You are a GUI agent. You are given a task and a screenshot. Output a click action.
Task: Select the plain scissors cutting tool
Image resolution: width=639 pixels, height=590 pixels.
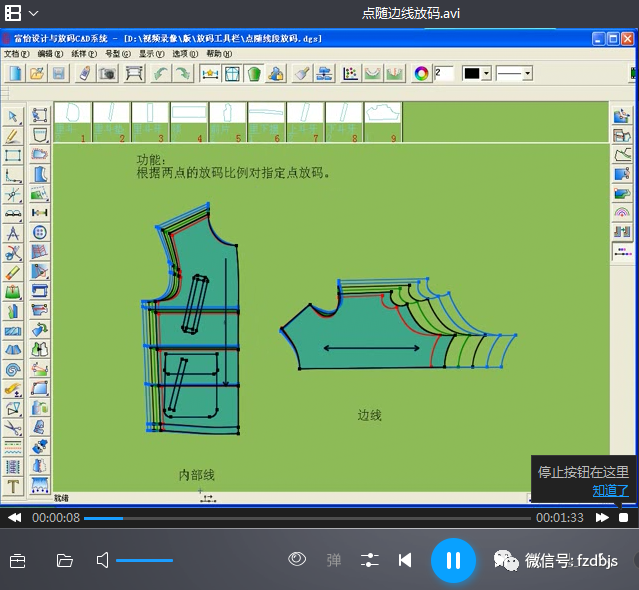click(13, 428)
